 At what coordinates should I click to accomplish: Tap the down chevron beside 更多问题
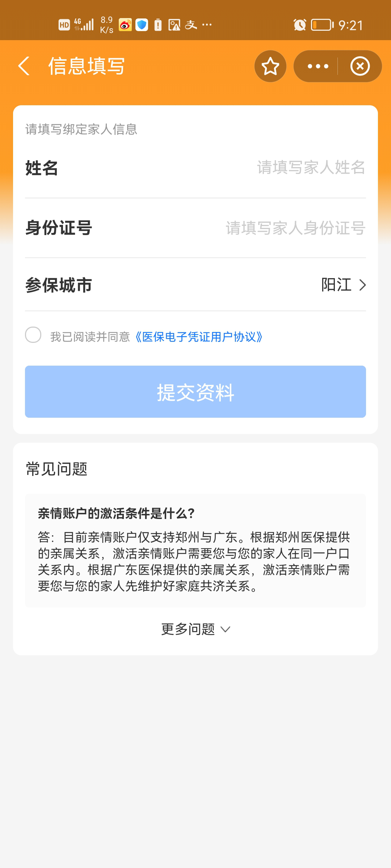tap(225, 630)
